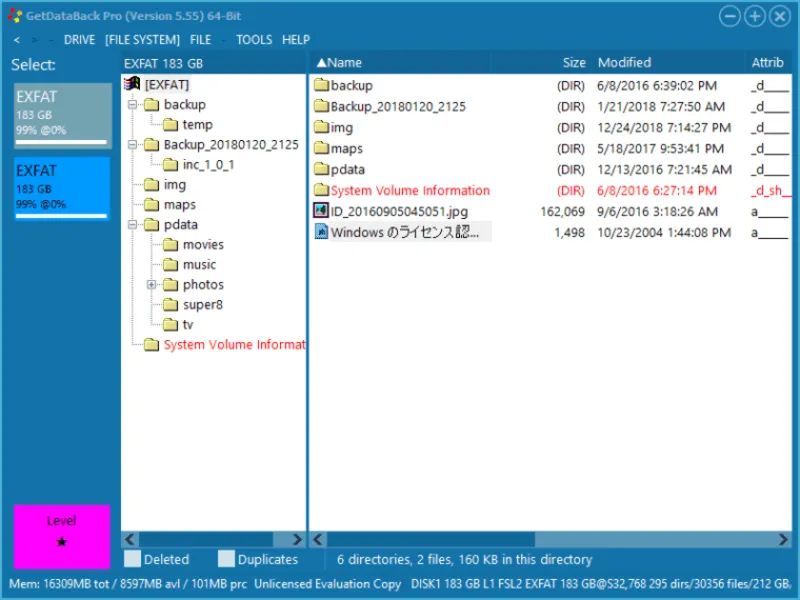
Task: Click the Level star panel
Action: coord(60,537)
